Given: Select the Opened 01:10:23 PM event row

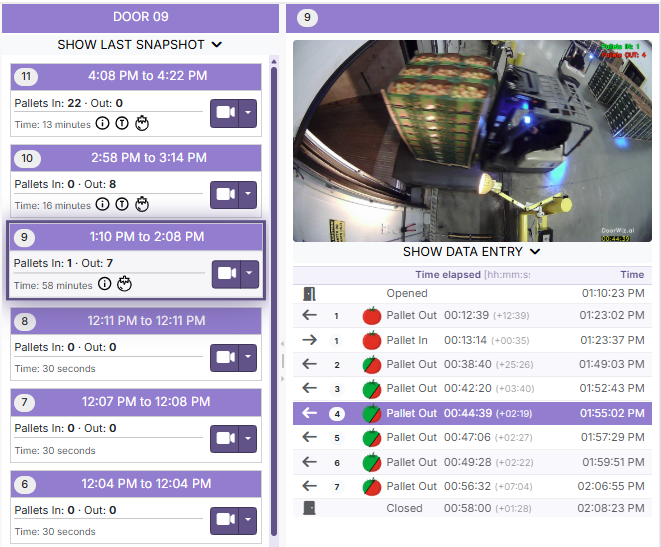Looking at the screenshot, I should pos(473,294).
